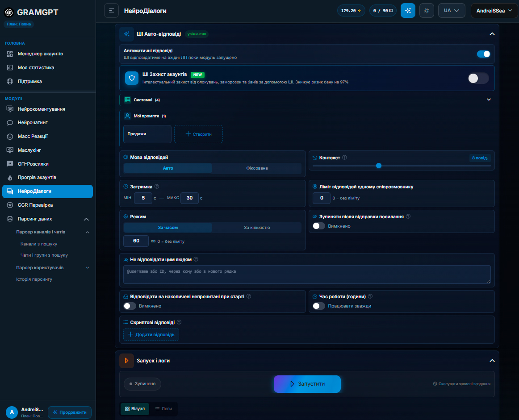Screen dimensions: 519x420
Task: Click help icon beside Час роботи (години)
Action: pos(370,296)
